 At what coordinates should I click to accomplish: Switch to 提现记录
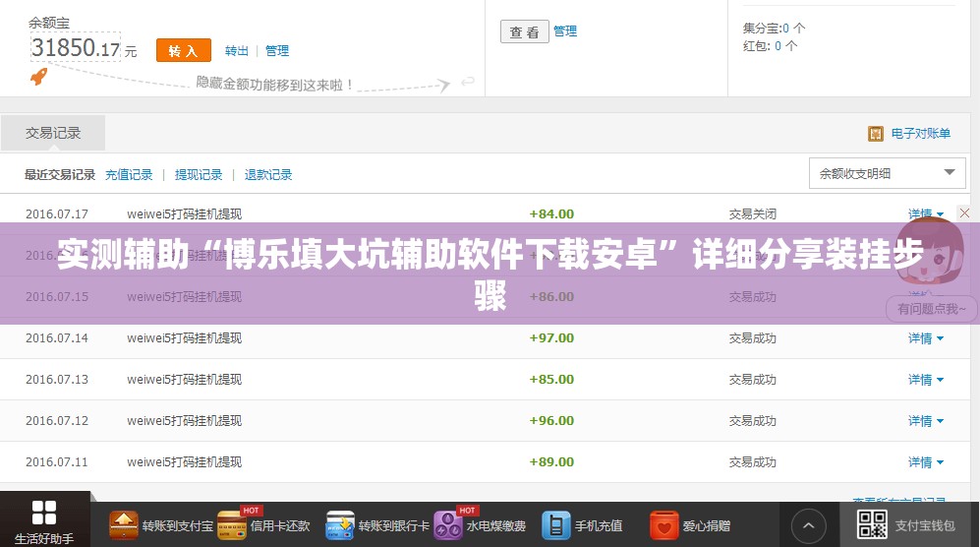[199, 174]
